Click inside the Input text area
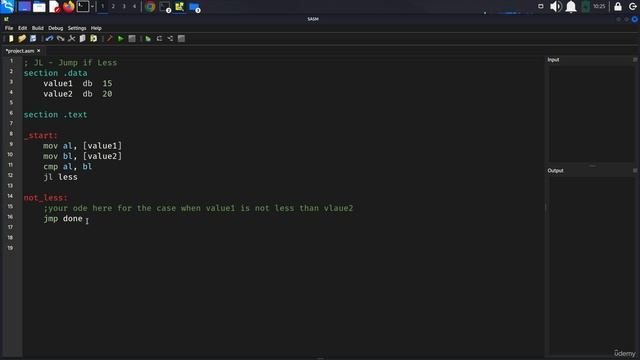640x360 pixels. coord(591,113)
